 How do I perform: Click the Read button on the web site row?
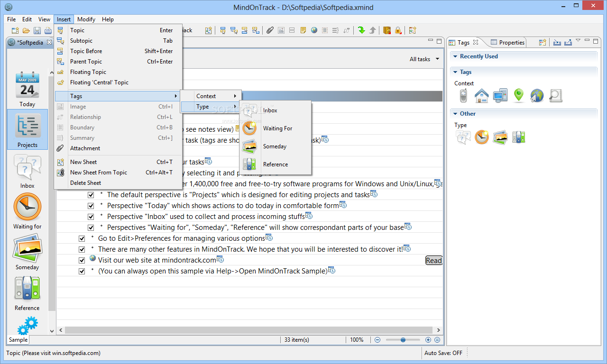pos(433,260)
